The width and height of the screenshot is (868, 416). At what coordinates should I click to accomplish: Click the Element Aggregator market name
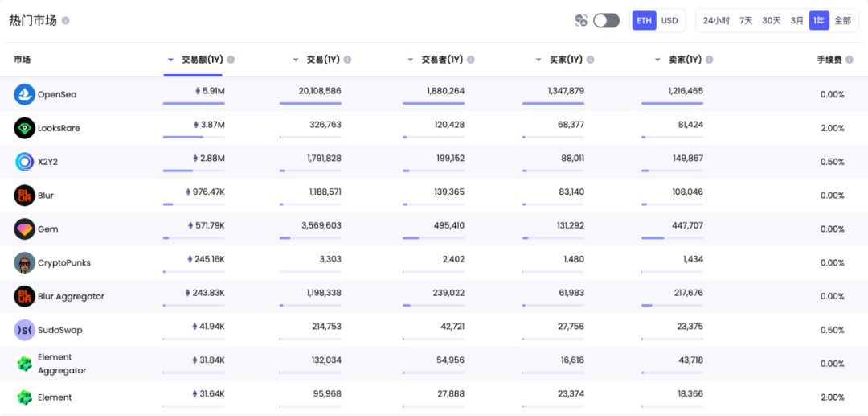(x=62, y=364)
